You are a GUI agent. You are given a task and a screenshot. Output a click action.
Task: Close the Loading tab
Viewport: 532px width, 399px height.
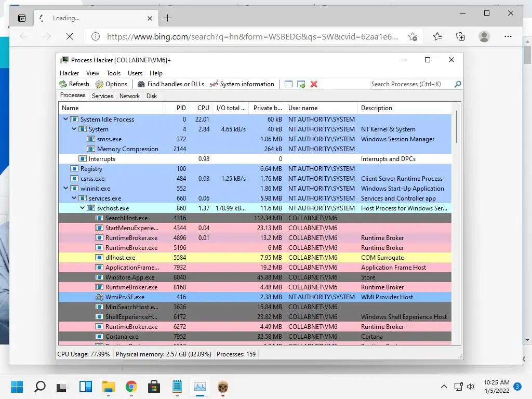pos(150,18)
